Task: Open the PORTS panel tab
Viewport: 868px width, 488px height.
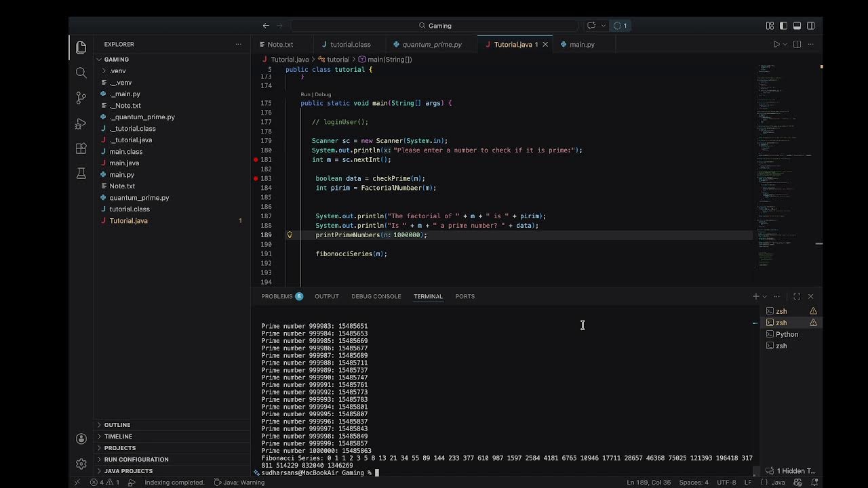Action: coord(465,296)
